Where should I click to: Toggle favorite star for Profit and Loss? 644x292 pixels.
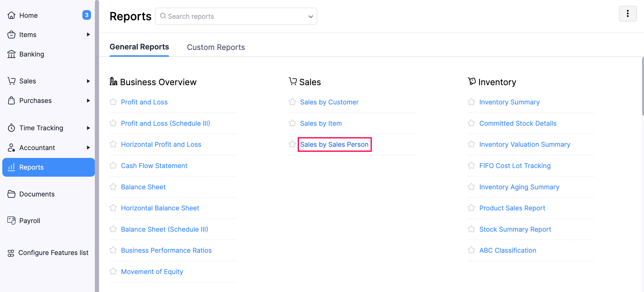pos(113,101)
